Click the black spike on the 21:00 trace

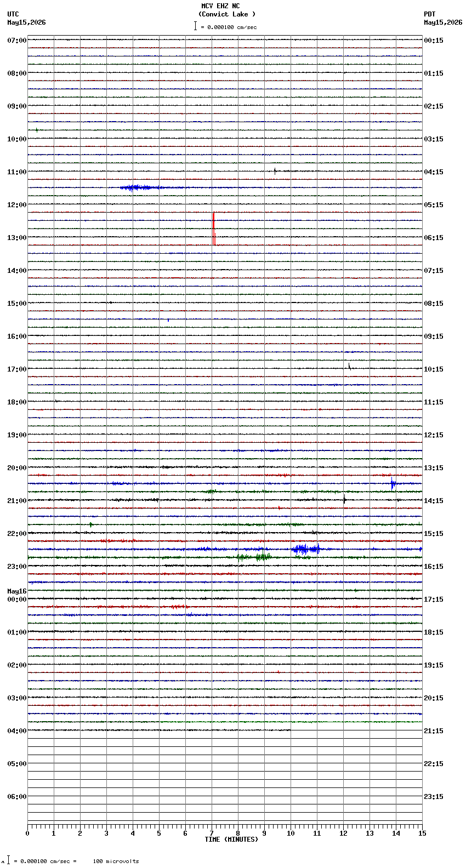pos(344,499)
